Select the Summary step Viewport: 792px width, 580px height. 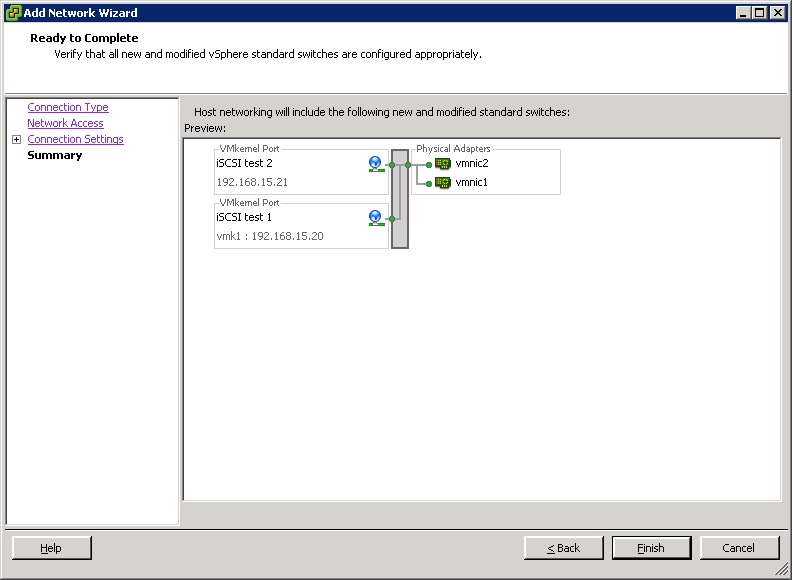[x=55, y=155]
